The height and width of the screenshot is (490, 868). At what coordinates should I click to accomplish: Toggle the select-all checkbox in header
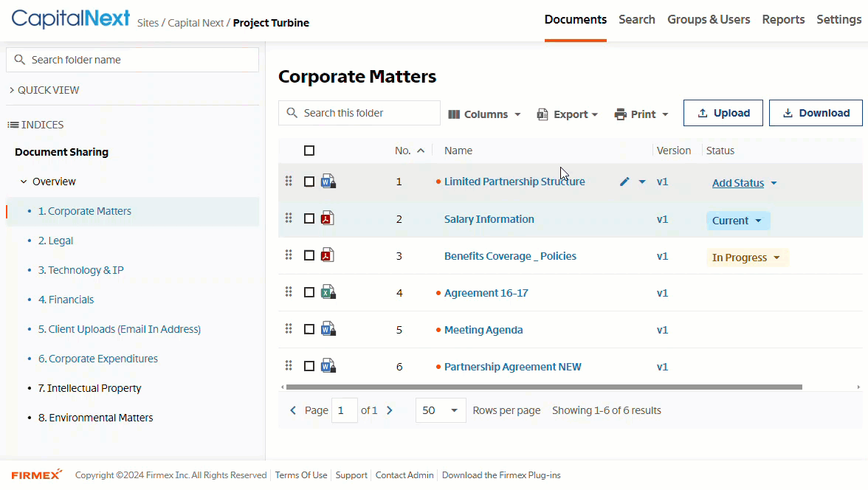click(309, 151)
